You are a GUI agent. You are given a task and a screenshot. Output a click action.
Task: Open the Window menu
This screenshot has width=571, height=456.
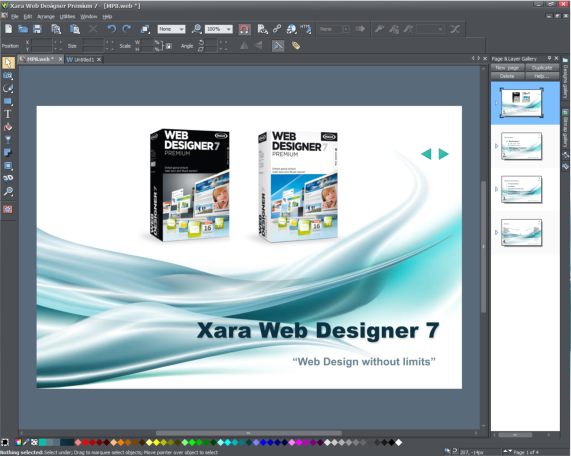tap(88, 16)
